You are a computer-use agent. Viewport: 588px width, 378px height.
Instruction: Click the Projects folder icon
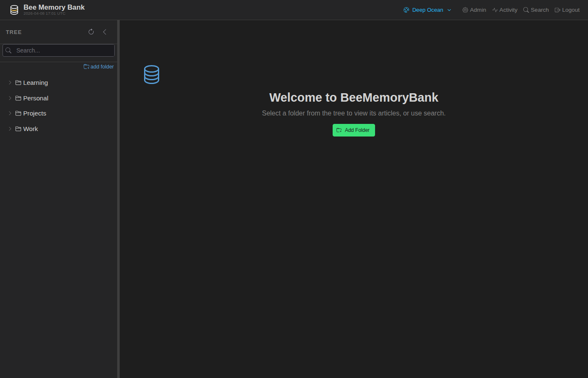coord(18,113)
